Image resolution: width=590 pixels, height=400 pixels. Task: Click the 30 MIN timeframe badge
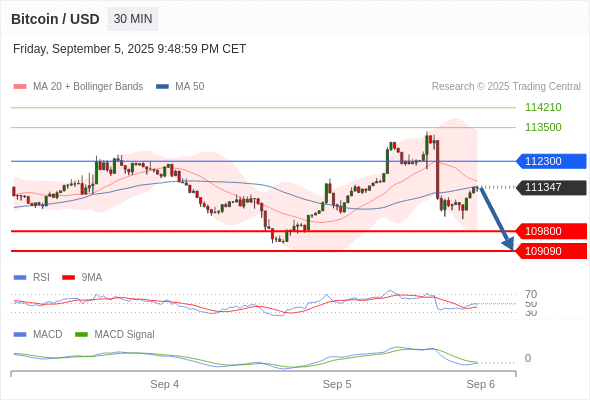[x=133, y=19]
